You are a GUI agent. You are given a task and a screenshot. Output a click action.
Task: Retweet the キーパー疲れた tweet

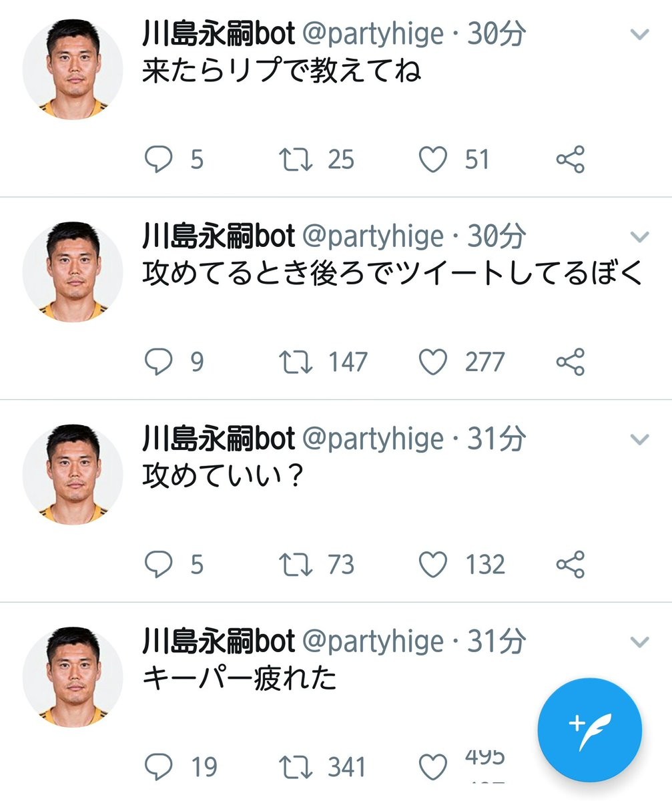point(294,767)
